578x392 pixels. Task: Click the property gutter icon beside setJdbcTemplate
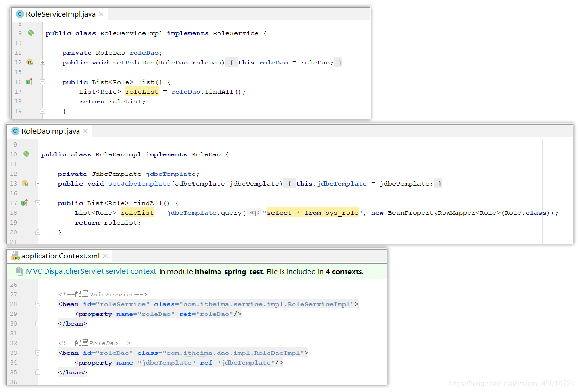point(25,184)
